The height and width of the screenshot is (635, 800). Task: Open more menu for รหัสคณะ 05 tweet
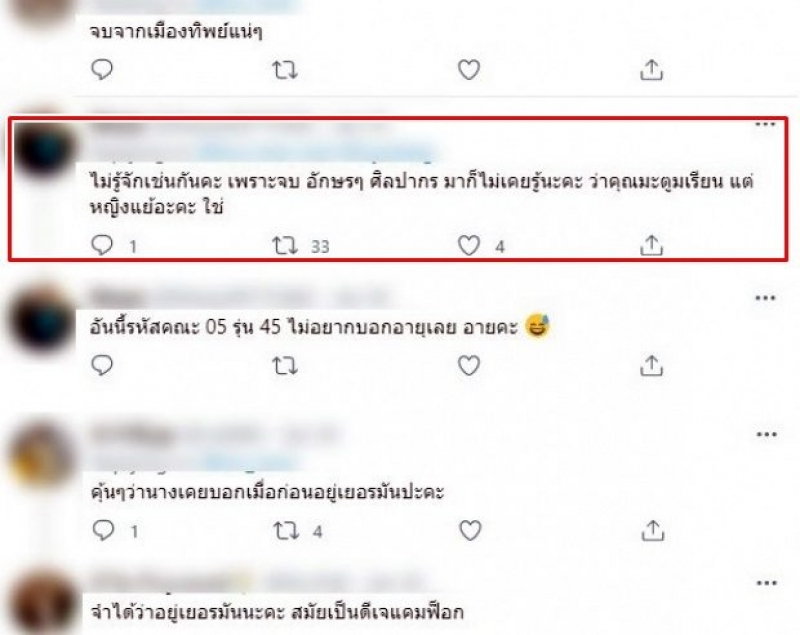pos(765,298)
